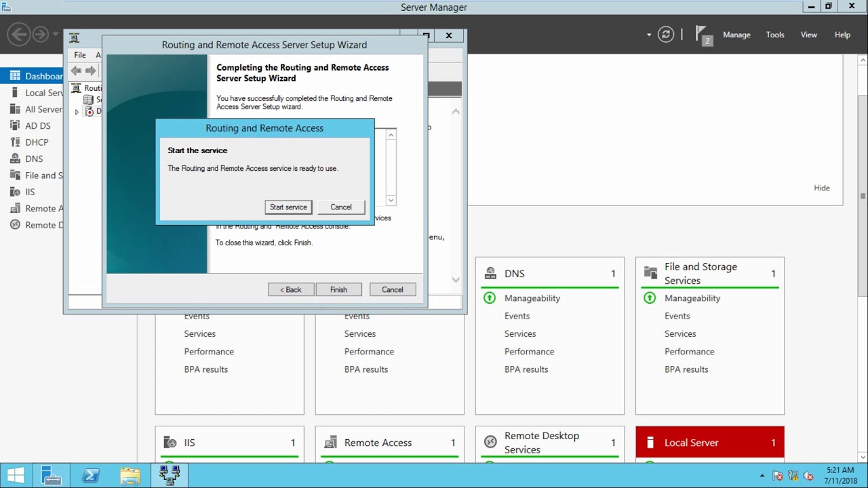This screenshot has width=868, height=488.
Task: Select the Server Status tree node
Action: click(x=92, y=100)
